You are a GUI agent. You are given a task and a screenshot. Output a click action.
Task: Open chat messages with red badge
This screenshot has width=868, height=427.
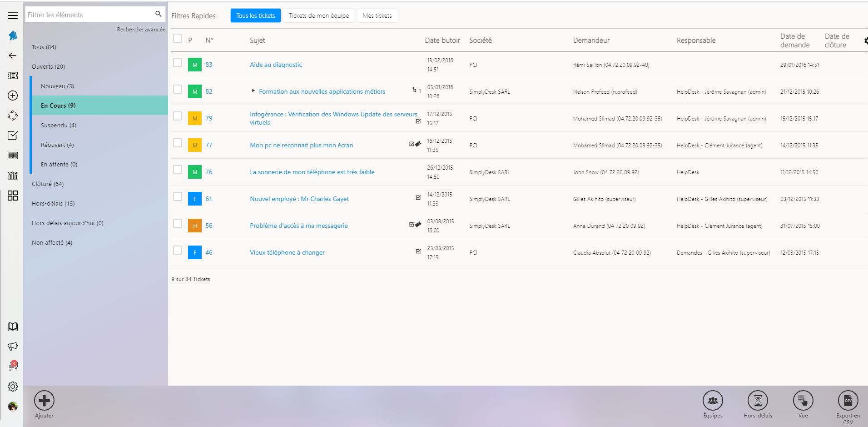point(13,366)
